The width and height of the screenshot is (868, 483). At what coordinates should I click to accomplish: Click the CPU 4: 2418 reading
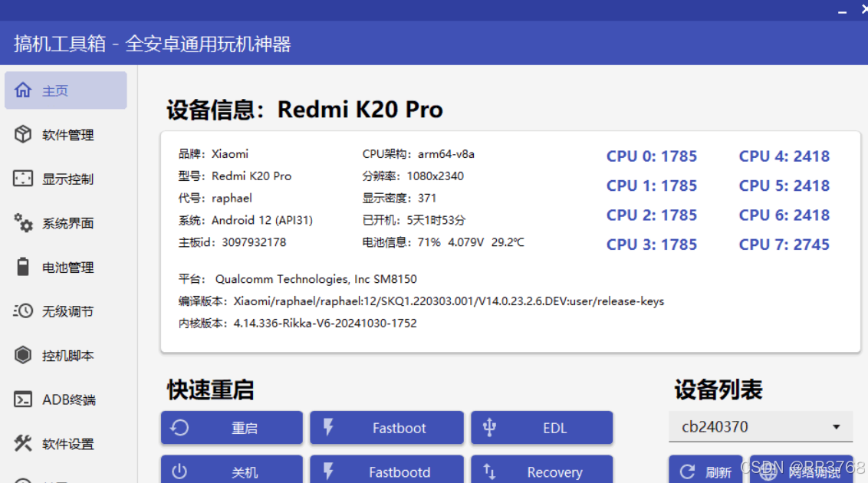tap(784, 156)
